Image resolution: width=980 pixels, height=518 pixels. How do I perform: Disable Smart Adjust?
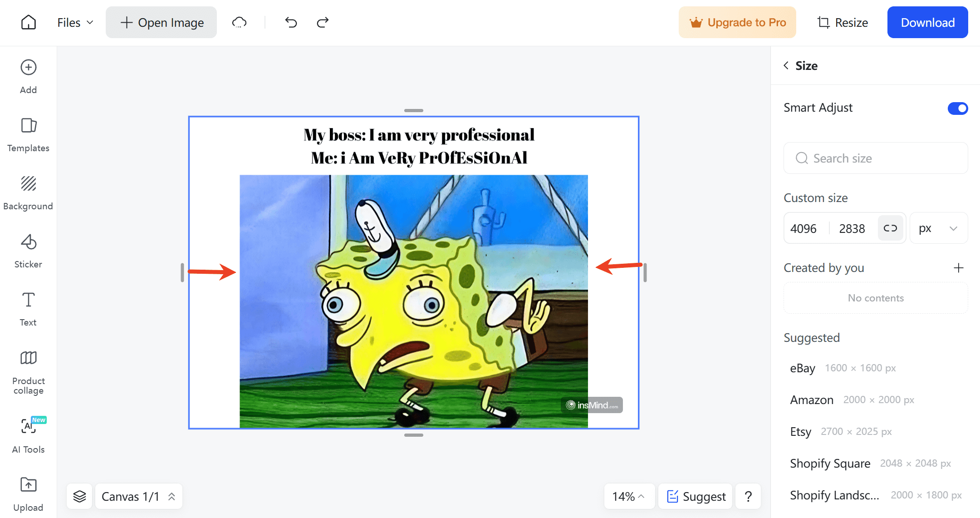(958, 108)
